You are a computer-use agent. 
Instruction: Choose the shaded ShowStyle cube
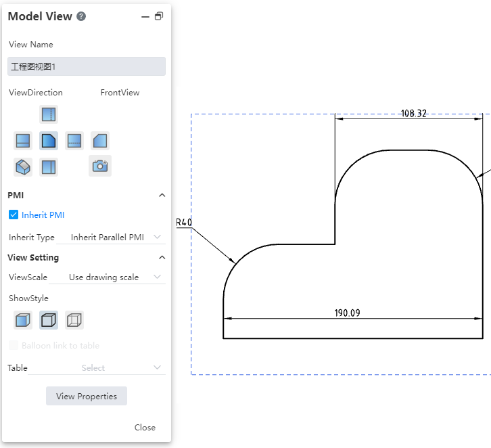coord(23,320)
